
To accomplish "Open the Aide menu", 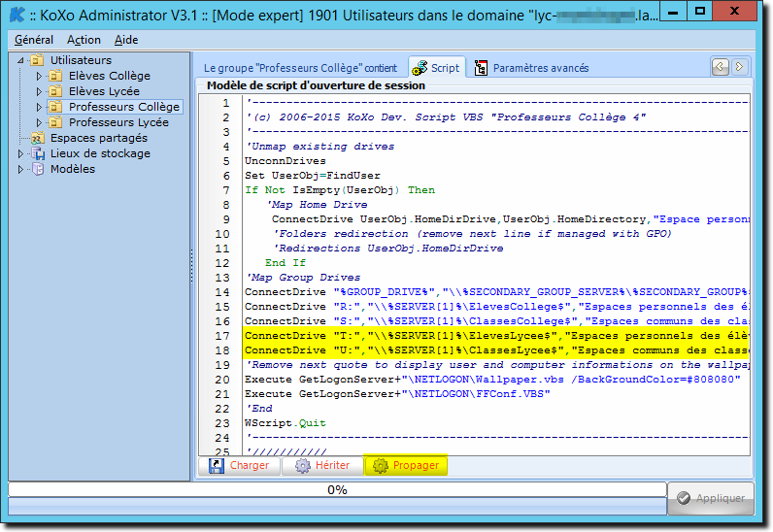I will coord(126,40).
